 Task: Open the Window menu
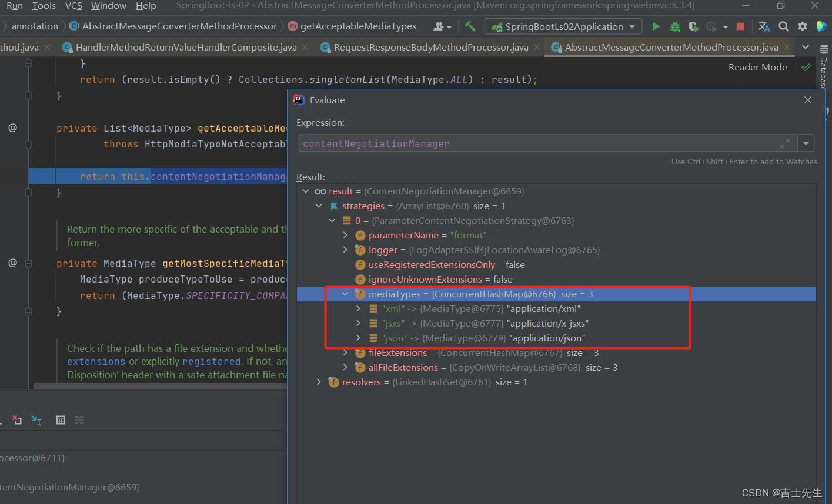click(109, 6)
